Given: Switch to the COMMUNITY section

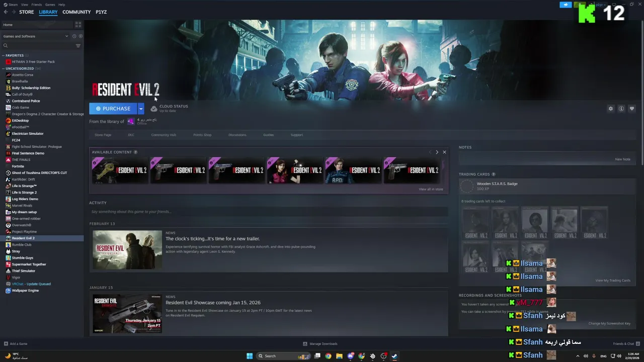Looking at the screenshot, I should point(76,12).
